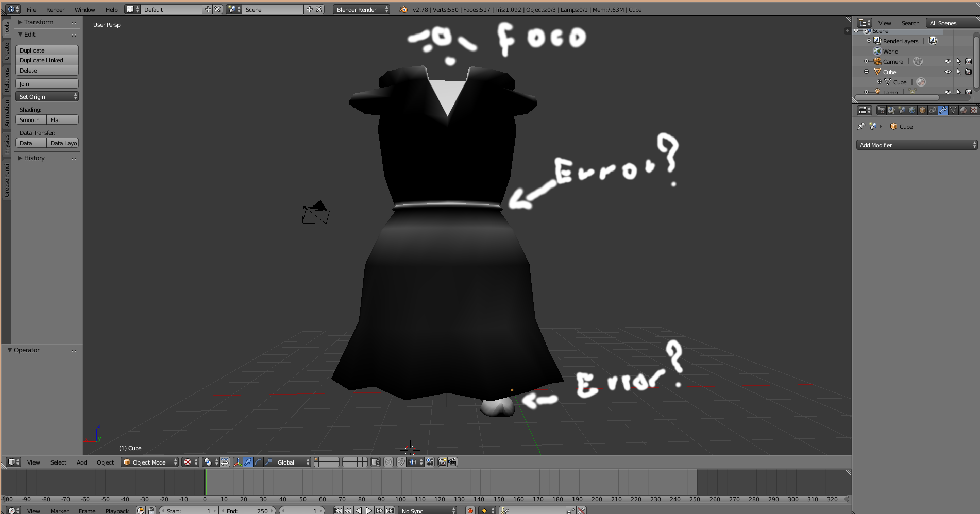
Task: Apply Flat shading
Action: 63,119
